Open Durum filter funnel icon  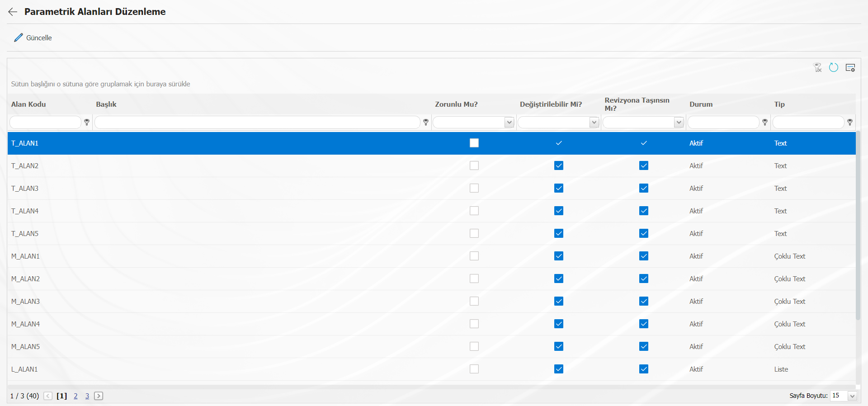(765, 123)
